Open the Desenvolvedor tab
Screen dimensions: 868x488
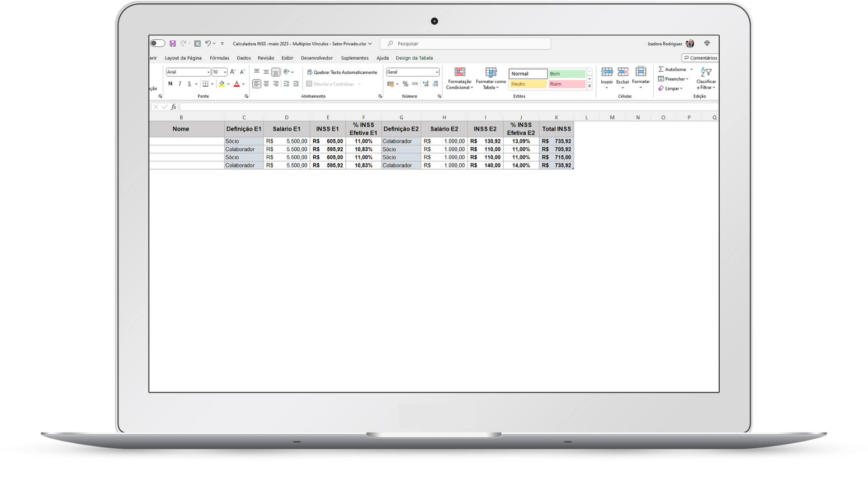316,58
